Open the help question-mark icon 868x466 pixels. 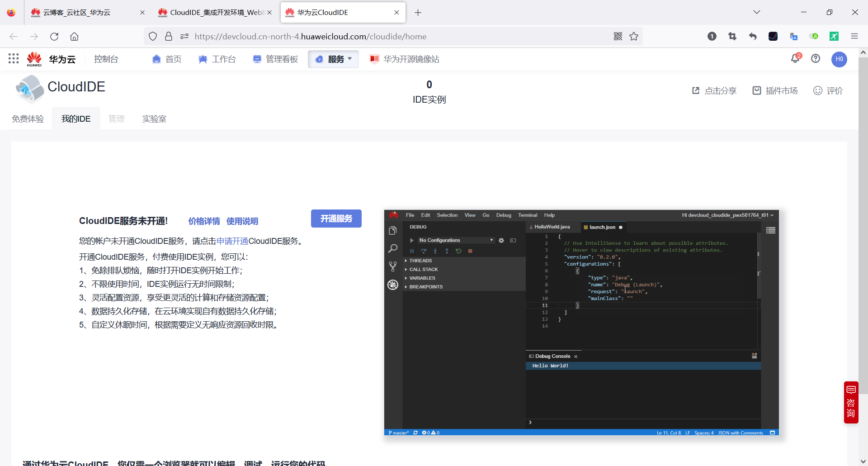[x=815, y=59]
